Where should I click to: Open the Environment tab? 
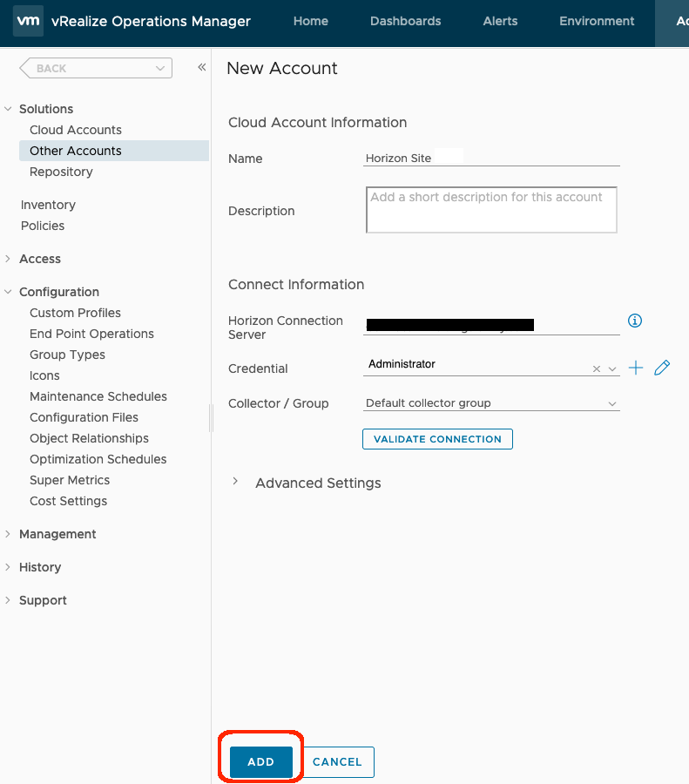coord(597,21)
